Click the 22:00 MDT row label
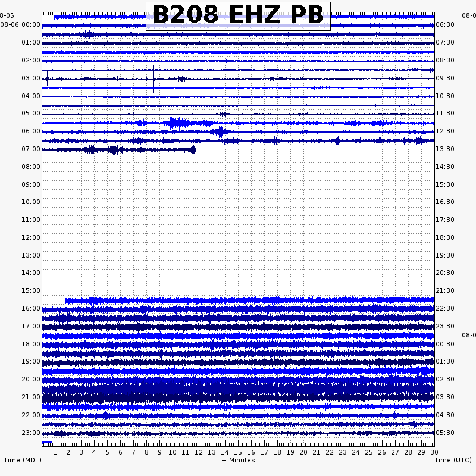 pos(31,415)
